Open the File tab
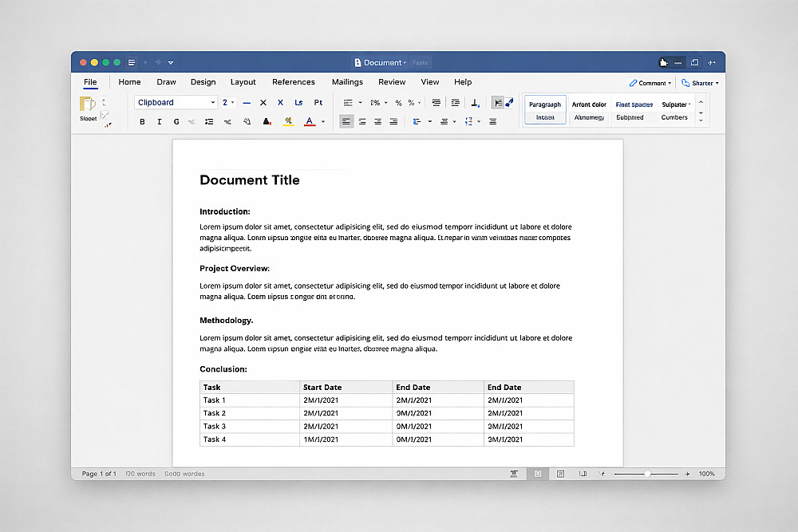Image resolution: width=798 pixels, height=532 pixels. point(90,82)
